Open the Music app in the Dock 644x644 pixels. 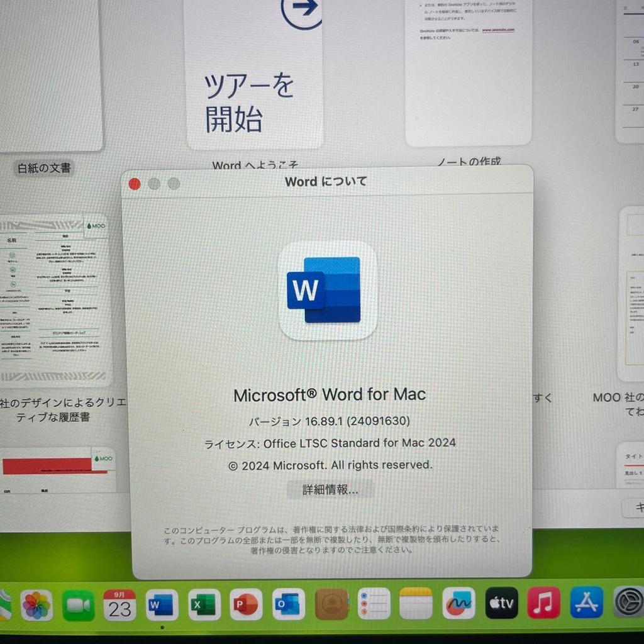coord(544,602)
